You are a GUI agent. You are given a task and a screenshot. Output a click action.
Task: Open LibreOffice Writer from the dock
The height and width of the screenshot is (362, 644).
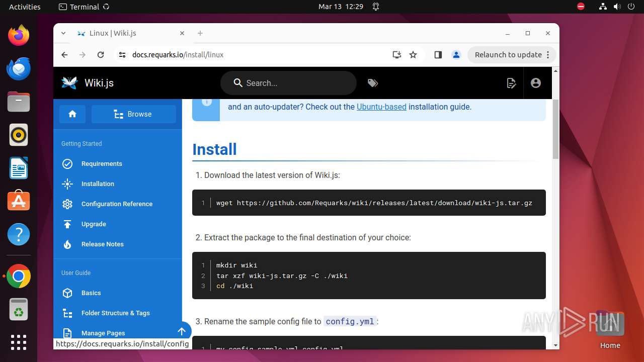coord(19,168)
